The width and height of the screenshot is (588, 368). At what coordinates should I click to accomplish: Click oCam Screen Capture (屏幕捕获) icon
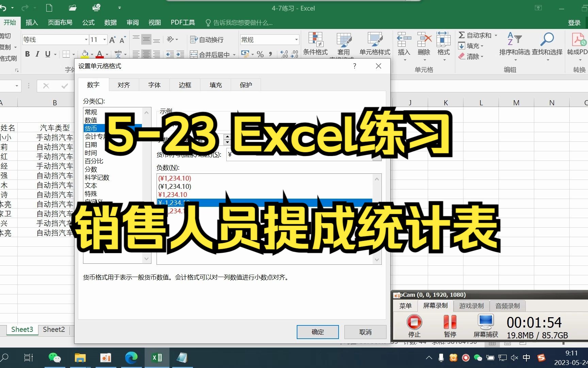(486, 326)
